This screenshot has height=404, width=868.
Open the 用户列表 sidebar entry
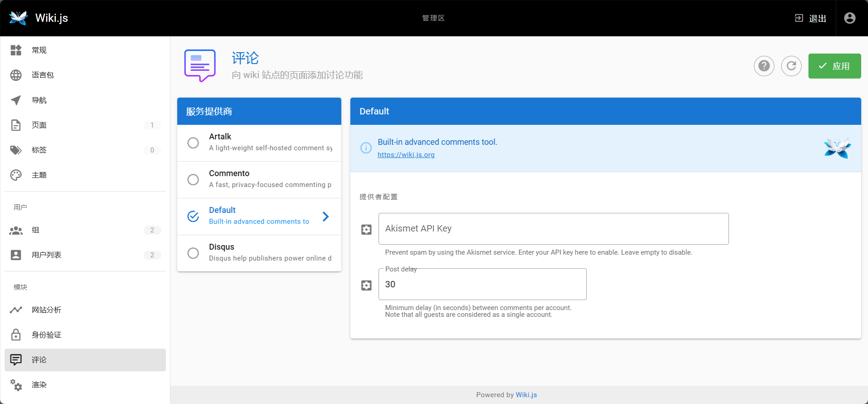coord(46,255)
